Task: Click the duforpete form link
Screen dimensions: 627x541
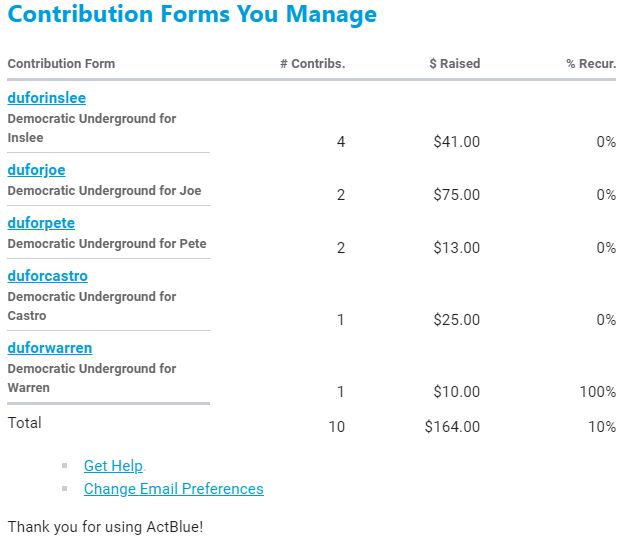Action: [41, 223]
